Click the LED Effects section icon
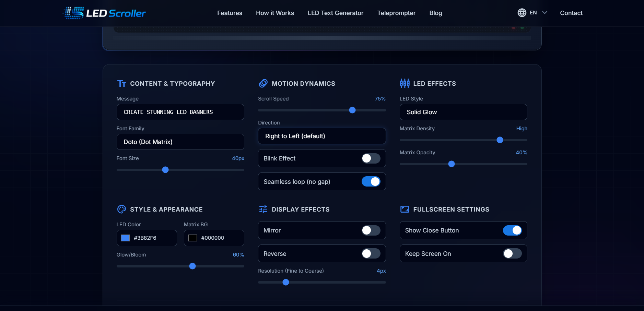Viewport: 644px width, 311px height. click(x=405, y=83)
